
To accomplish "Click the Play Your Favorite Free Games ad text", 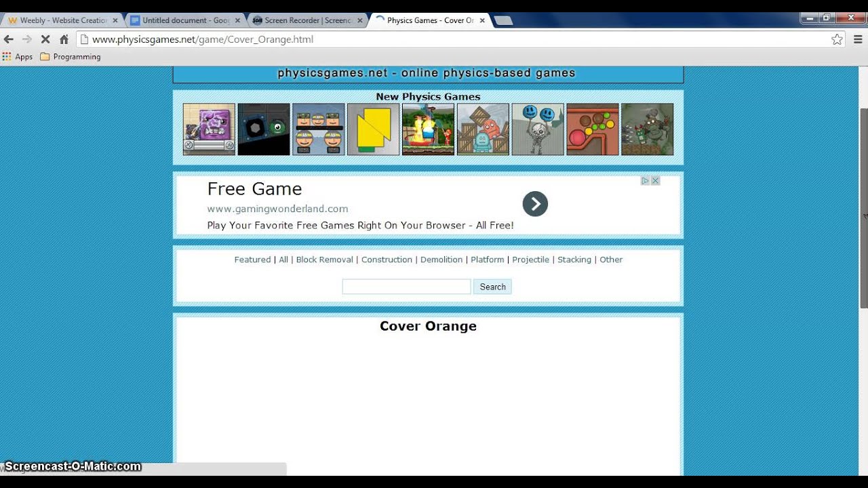I will tap(360, 226).
